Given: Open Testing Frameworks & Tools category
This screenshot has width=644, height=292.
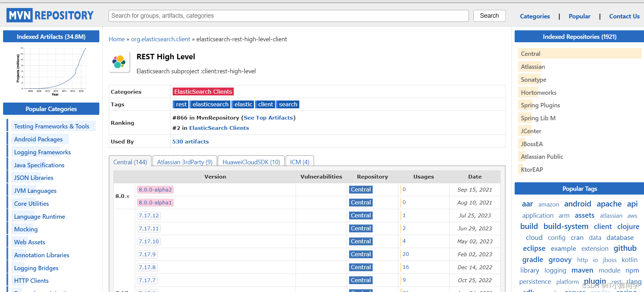Looking at the screenshot, I should pyautogui.click(x=52, y=126).
